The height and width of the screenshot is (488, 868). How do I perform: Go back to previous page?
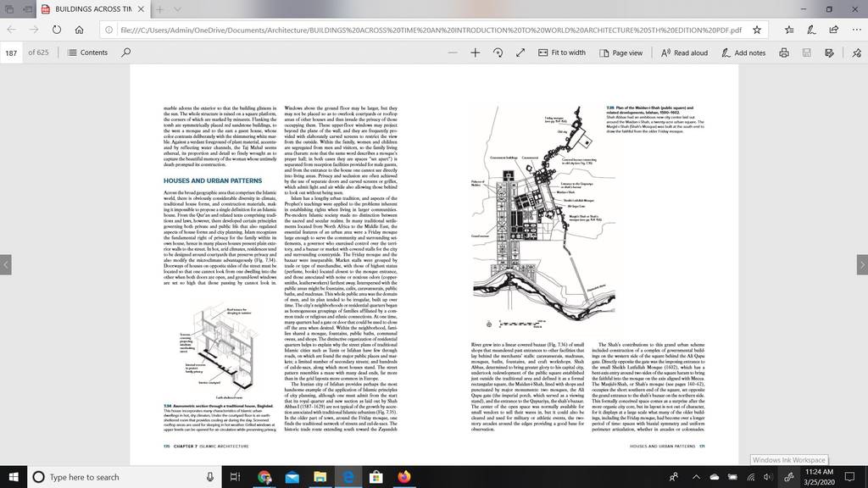[12, 30]
